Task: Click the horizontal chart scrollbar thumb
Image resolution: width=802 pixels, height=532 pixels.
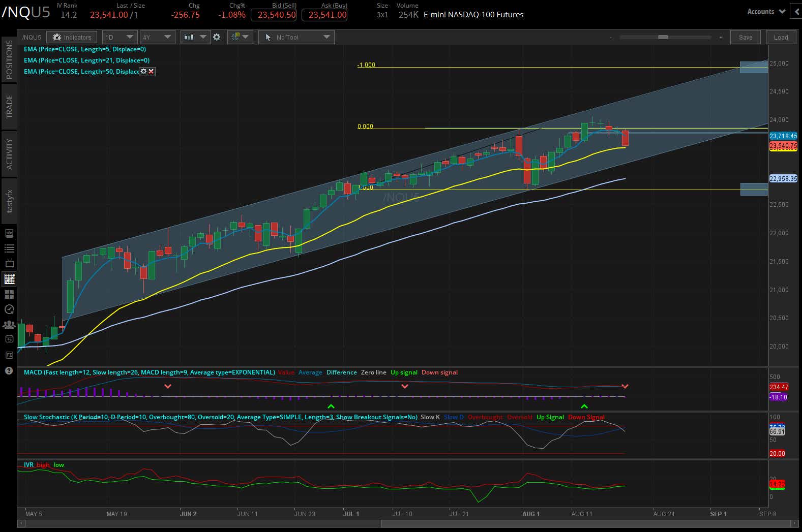Action: tap(585, 523)
